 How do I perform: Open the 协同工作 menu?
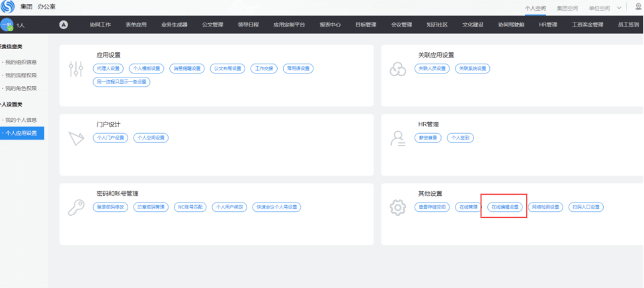(101, 24)
